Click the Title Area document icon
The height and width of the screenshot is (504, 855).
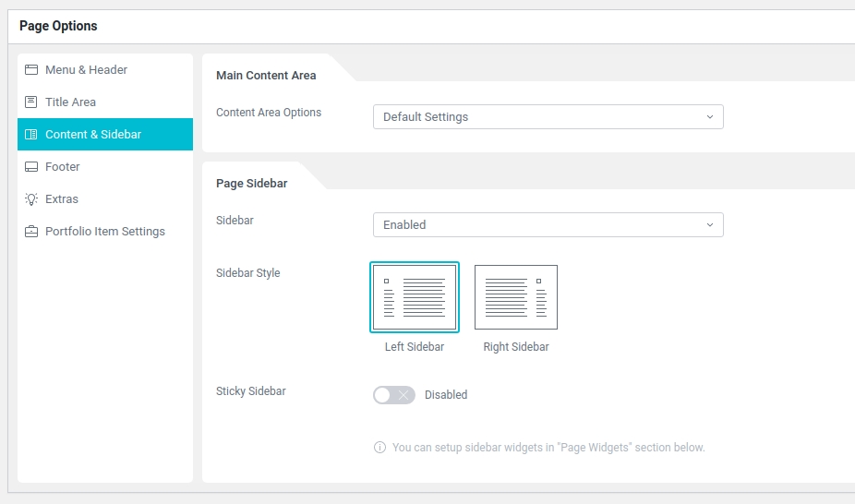click(x=31, y=102)
